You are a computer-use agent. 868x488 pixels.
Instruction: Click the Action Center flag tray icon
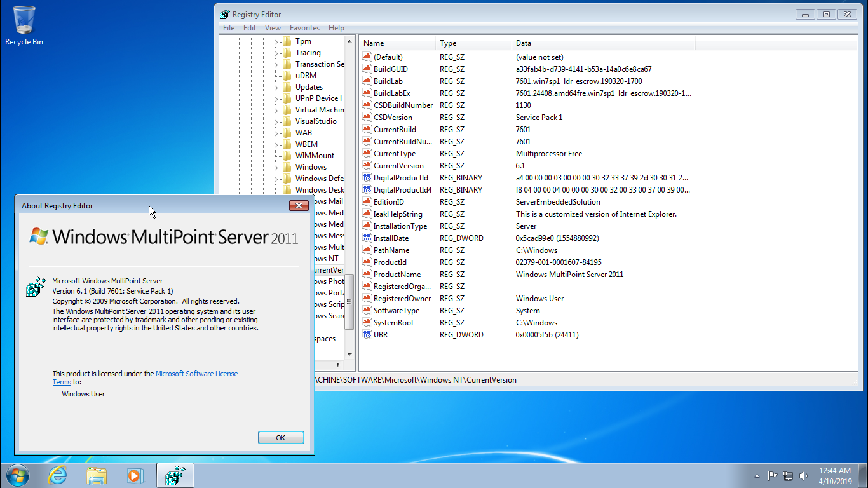tap(773, 475)
